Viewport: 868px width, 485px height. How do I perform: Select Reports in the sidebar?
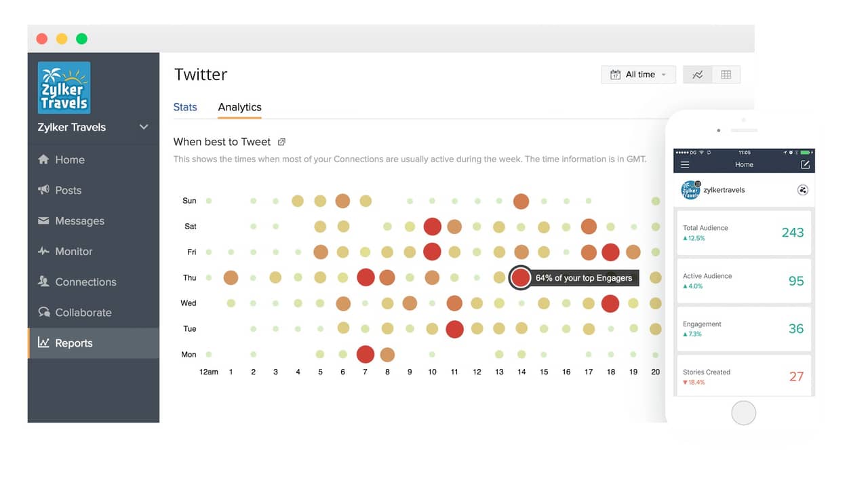tap(73, 343)
